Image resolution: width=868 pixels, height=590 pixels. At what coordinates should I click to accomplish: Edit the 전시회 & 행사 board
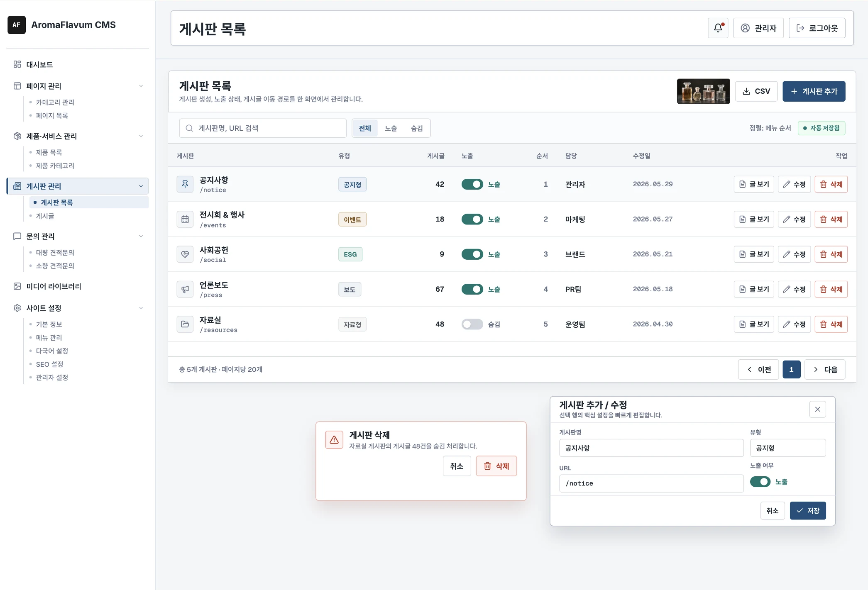(794, 219)
